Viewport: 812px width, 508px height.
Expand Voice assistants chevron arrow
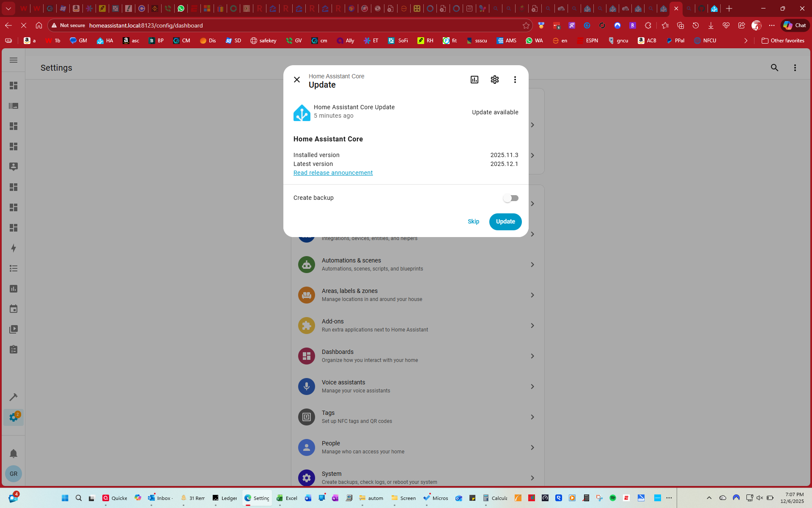(532, 387)
